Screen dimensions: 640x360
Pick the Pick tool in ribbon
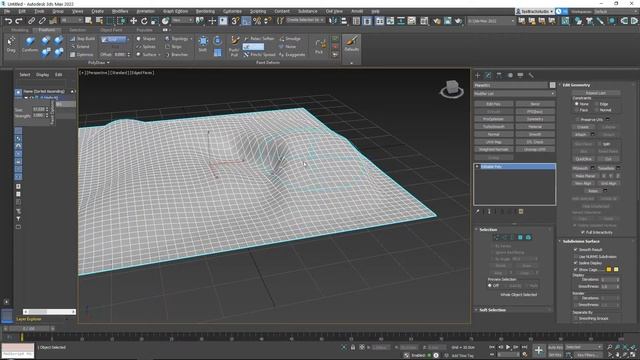[x=320, y=46]
